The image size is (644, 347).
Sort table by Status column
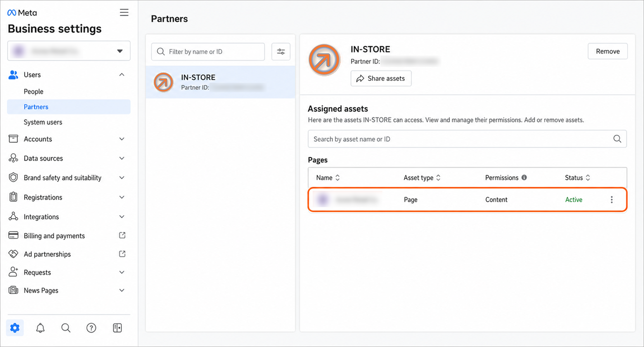pyautogui.click(x=578, y=177)
